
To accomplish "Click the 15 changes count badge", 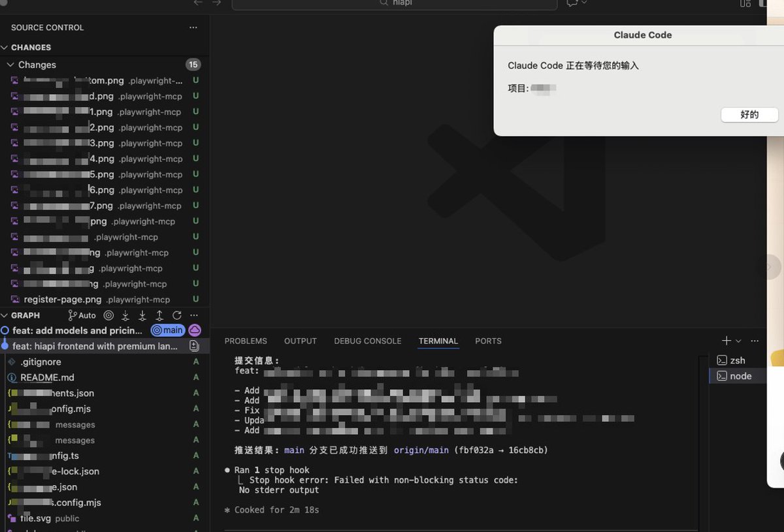I will (x=193, y=65).
